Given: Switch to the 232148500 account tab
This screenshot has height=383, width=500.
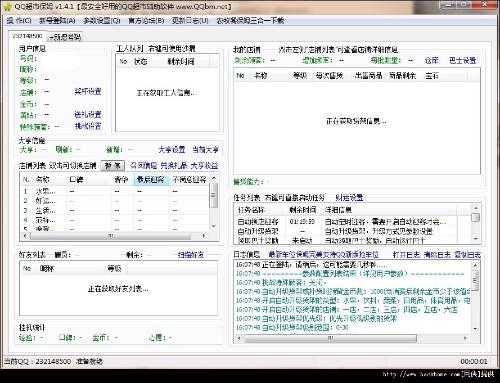Looking at the screenshot, I should [x=27, y=36].
